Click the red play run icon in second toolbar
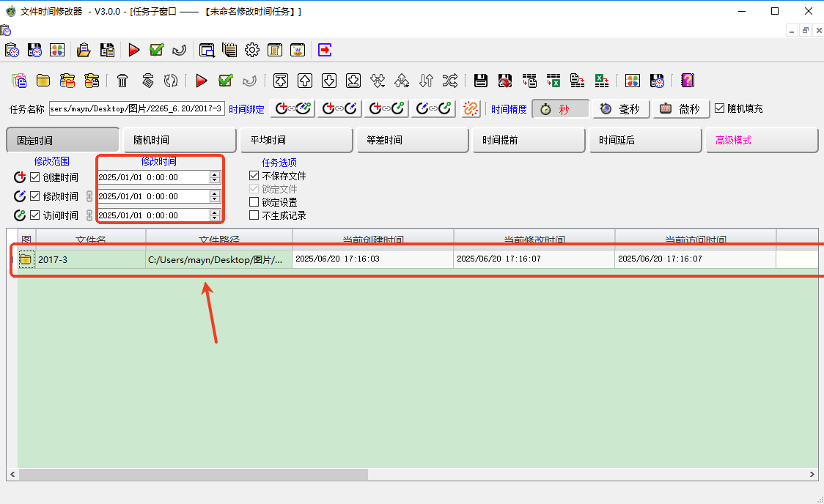Viewport: 824px width, 504px height. [202, 81]
